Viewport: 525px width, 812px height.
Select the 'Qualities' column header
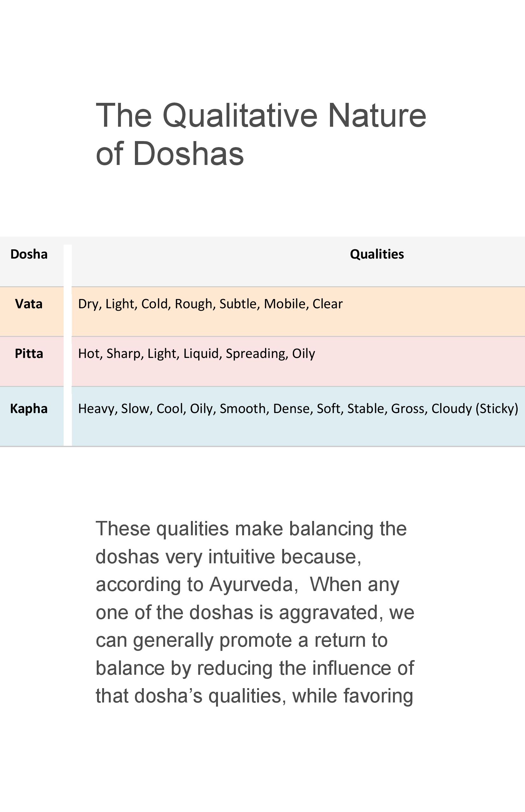(x=377, y=254)
